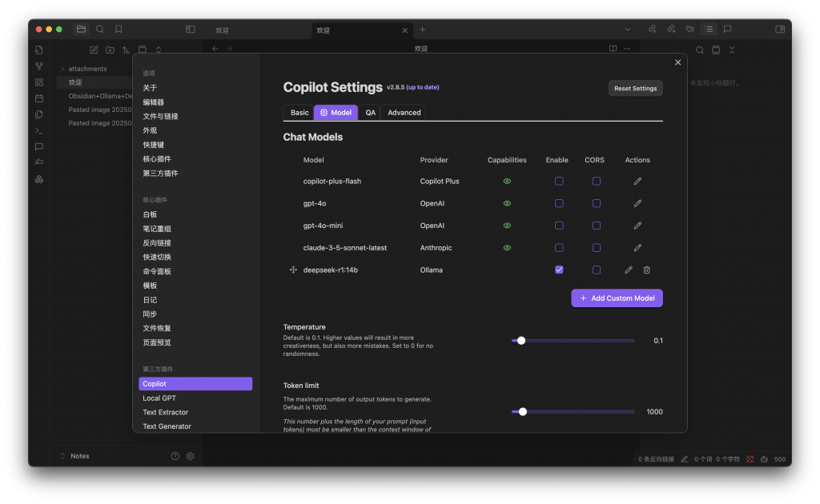Open search from the top toolbar
Image resolution: width=820 pixels, height=504 pixels.
[x=100, y=29]
